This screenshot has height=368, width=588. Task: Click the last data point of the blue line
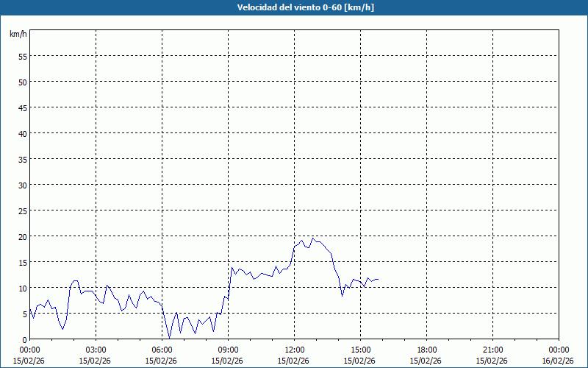point(379,279)
